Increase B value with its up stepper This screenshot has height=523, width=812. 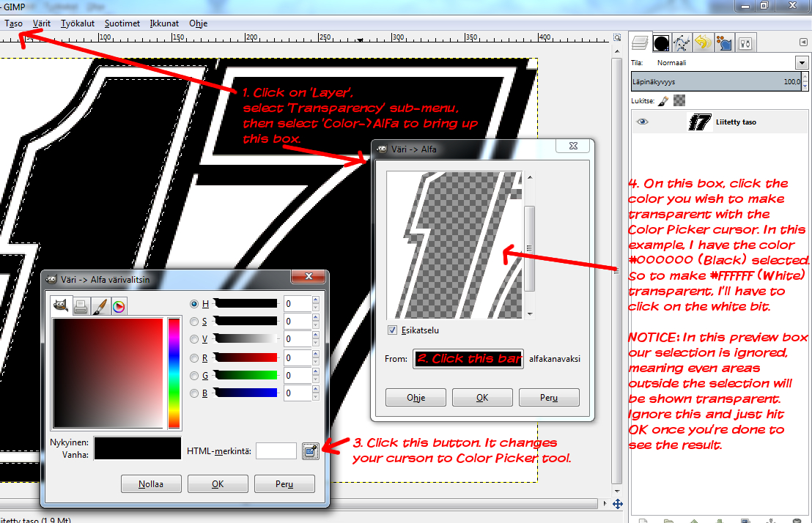pyautogui.click(x=315, y=390)
